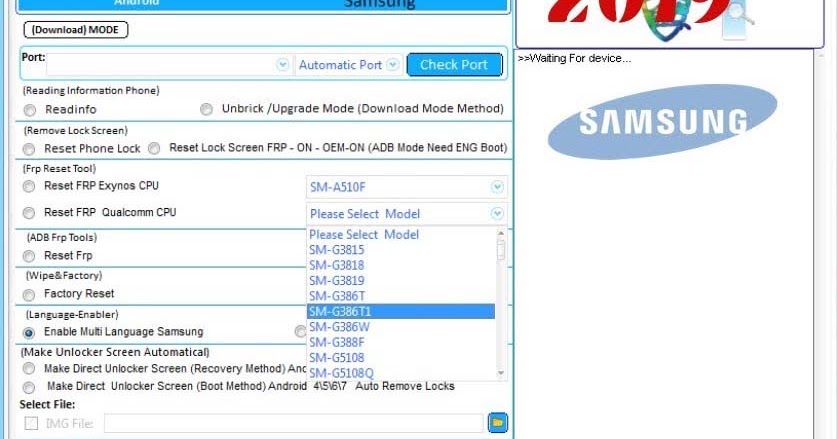Select the Readinfo radio button

pyautogui.click(x=30, y=110)
